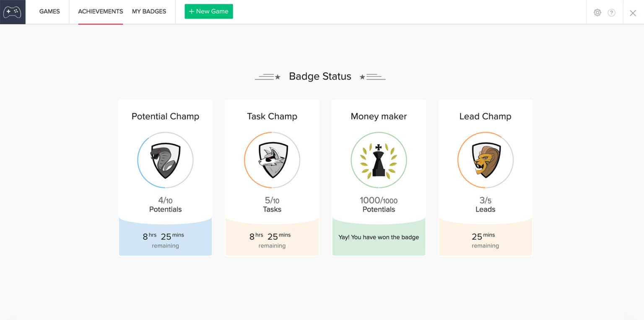Click the New Game button
Image resolution: width=644 pixels, height=320 pixels.
click(208, 11)
